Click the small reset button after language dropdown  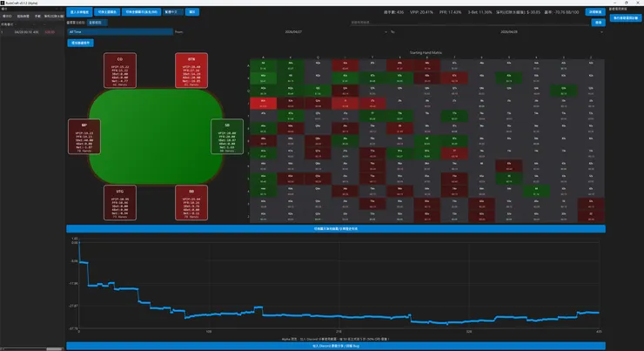191,12
